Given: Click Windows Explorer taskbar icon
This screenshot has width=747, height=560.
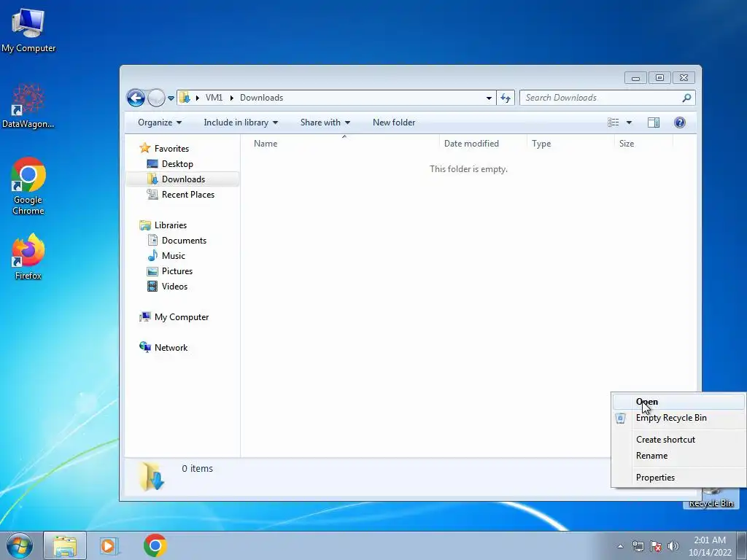Looking at the screenshot, I should [65, 545].
